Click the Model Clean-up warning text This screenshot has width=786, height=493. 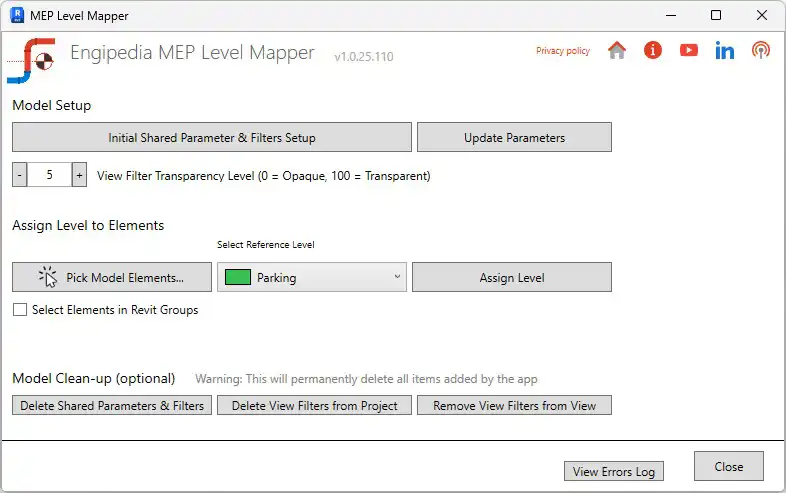[x=366, y=379]
